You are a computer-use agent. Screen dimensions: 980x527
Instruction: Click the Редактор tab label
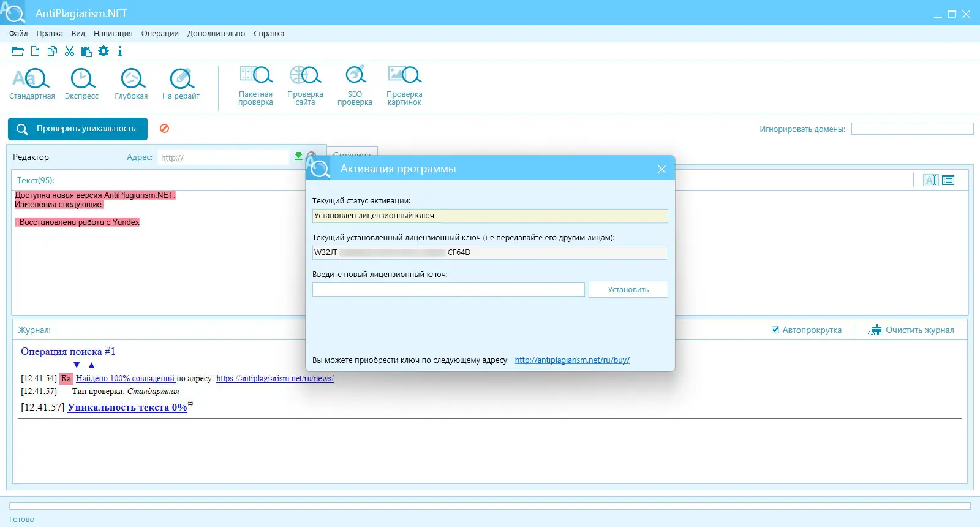[x=31, y=157]
